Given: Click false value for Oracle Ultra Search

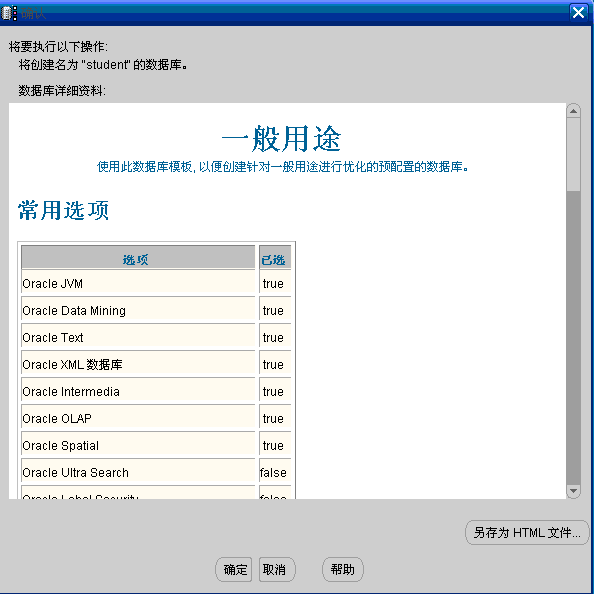Looking at the screenshot, I should [273, 472].
